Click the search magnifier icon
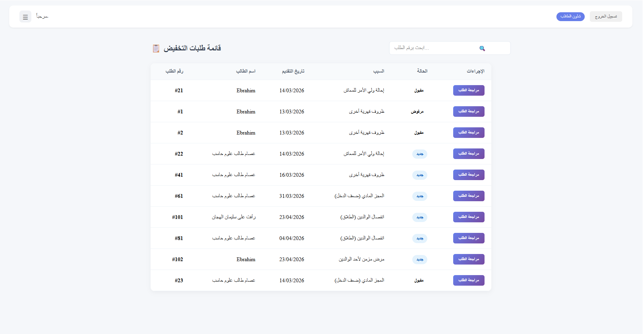The width and height of the screenshot is (644, 334). [482, 48]
